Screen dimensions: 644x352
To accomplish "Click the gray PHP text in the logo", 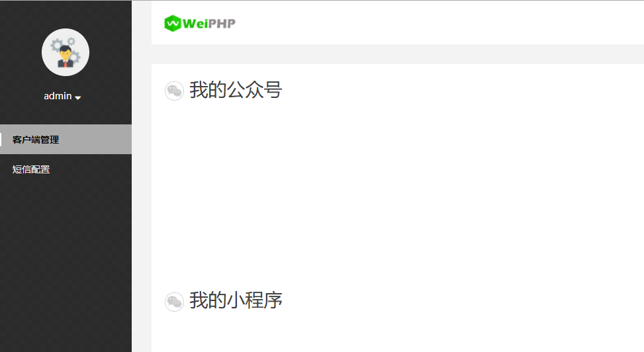I will click(222, 23).
